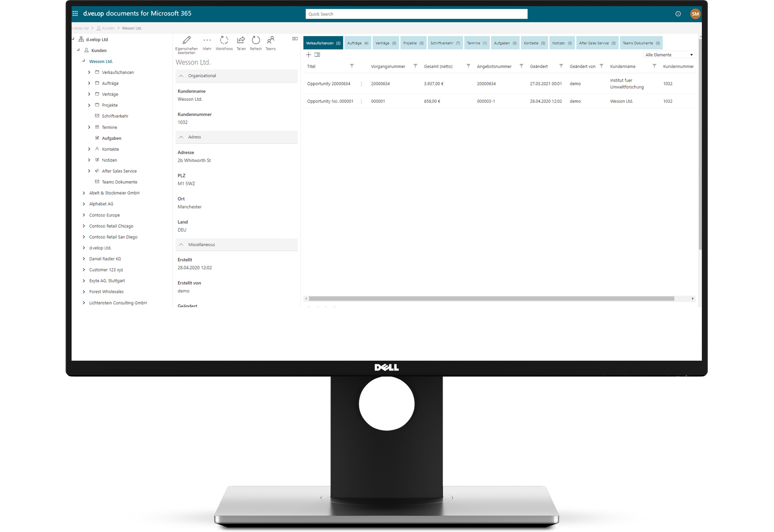
Task: Open the Projekte (0) tab
Action: [413, 43]
